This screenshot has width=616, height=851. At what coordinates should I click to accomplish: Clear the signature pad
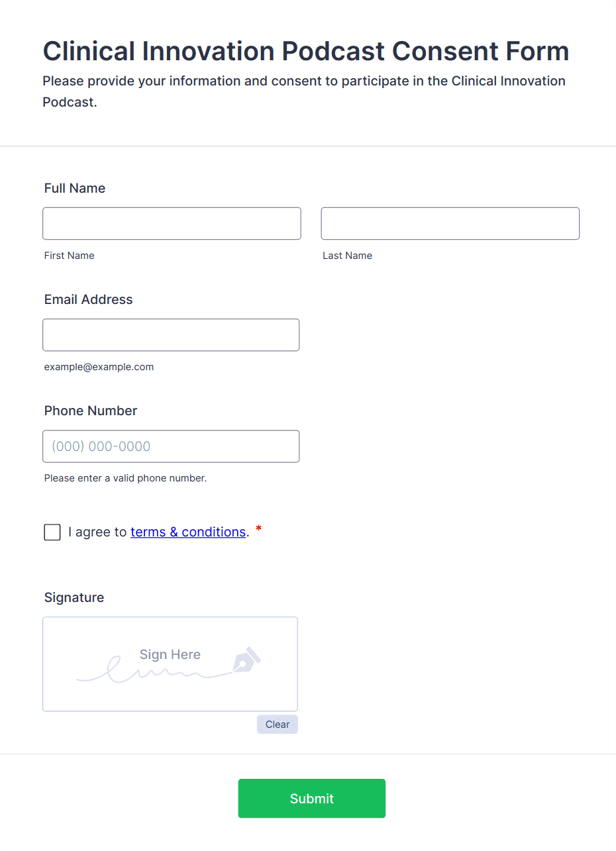tap(278, 725)
